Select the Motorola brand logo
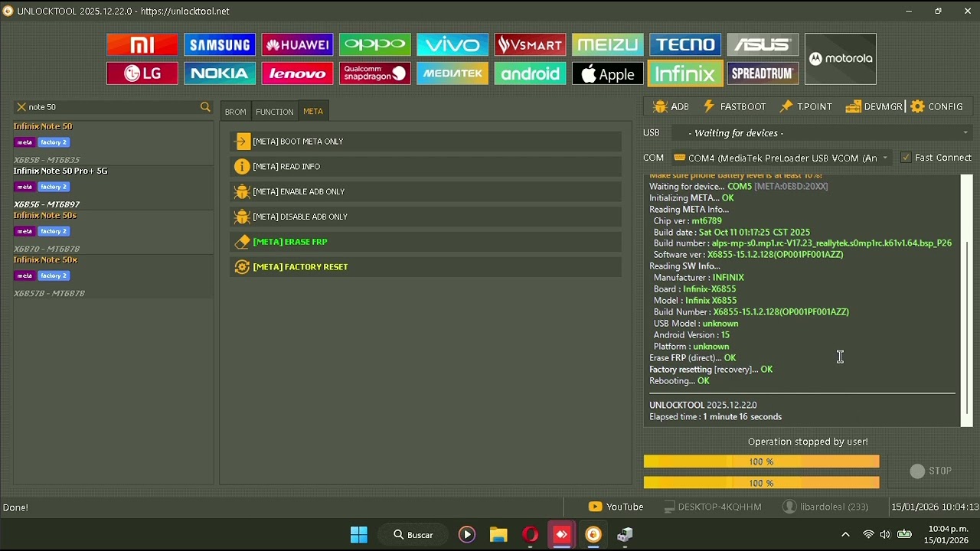The height and width of the screenshot is (551, 980). 841,59
